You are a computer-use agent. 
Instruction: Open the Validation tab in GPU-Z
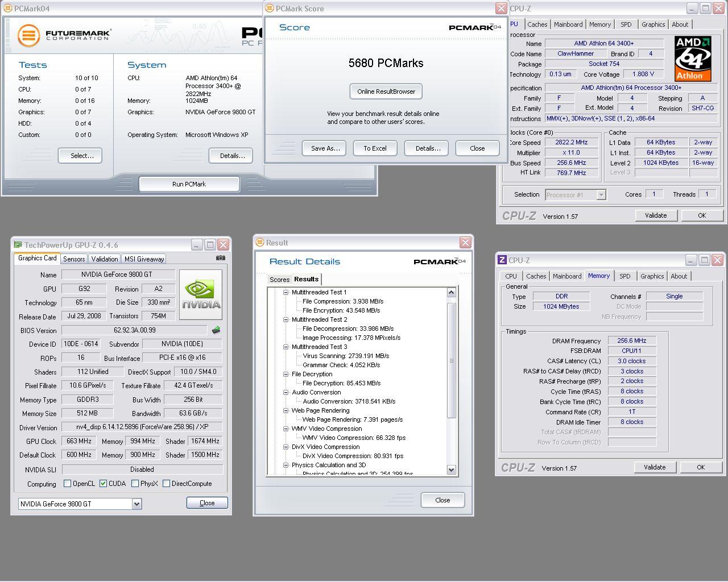(x=105, y=259)
